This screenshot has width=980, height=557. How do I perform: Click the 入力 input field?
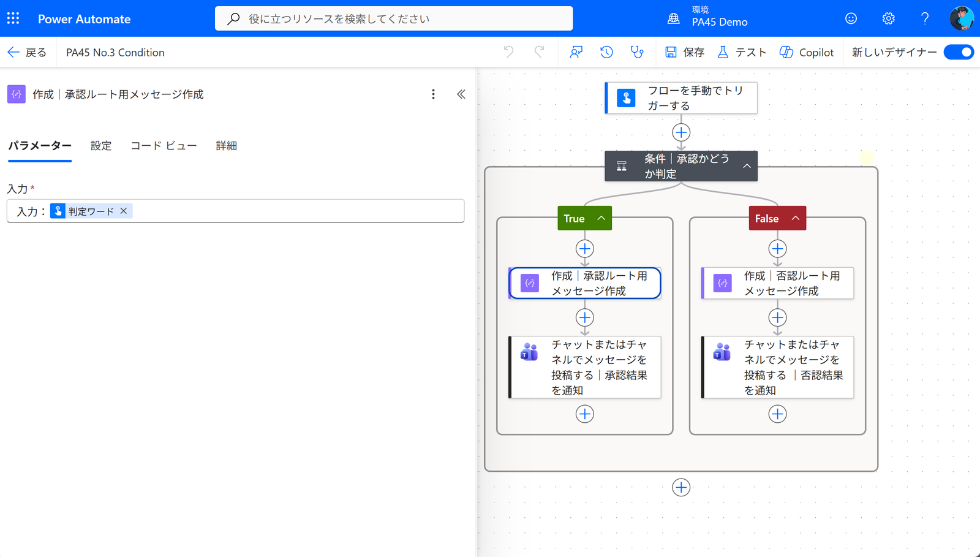(x=236, y=211)
